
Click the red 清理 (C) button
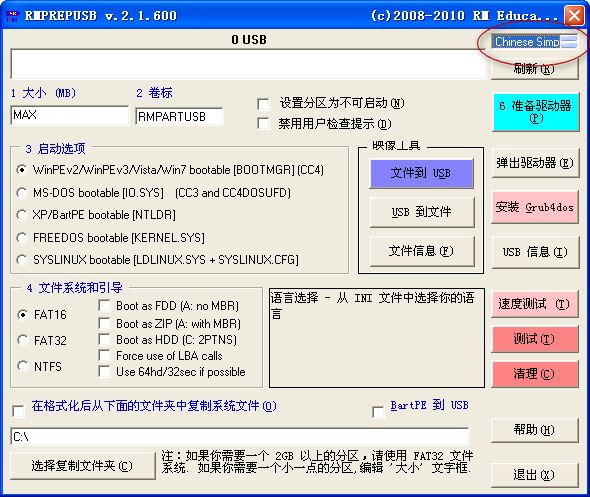[535, 374]
